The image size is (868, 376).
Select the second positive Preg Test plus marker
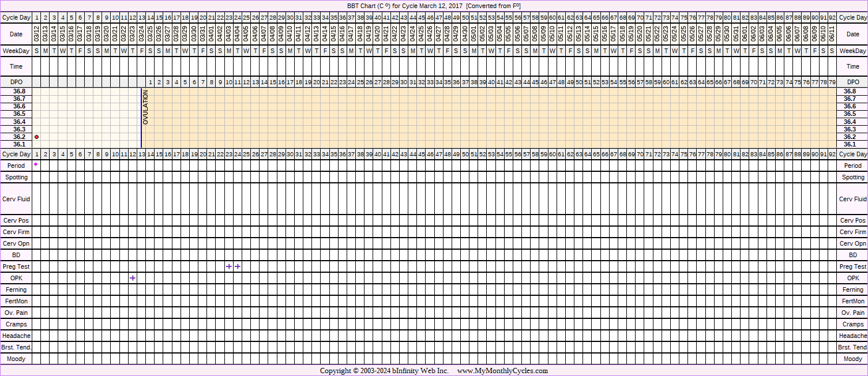pos(238,266)
